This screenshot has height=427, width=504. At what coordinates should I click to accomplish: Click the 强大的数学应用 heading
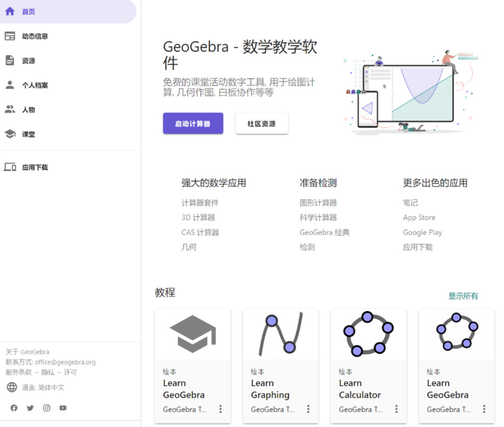click(214, 183)
